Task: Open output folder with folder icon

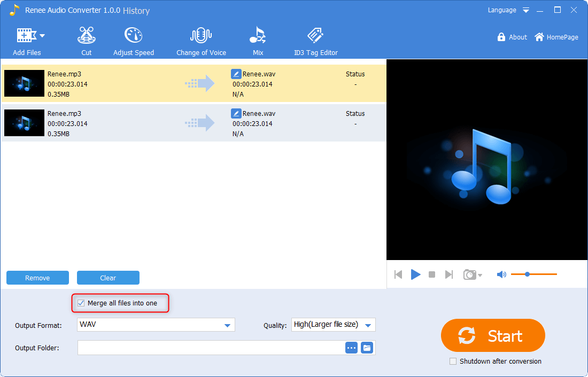Action: (x=367, y=348)
